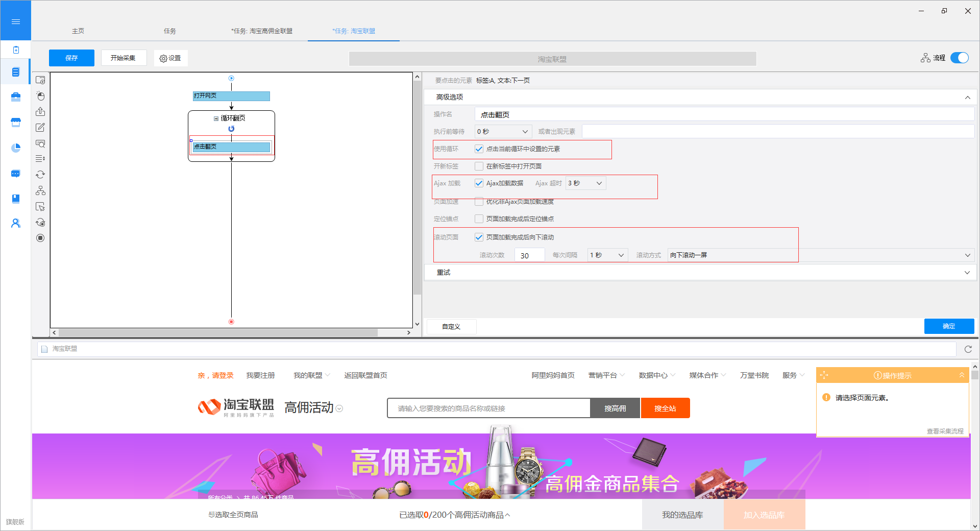Click the move handle on hint panel
980x531 pixels.
click(823, 375)
